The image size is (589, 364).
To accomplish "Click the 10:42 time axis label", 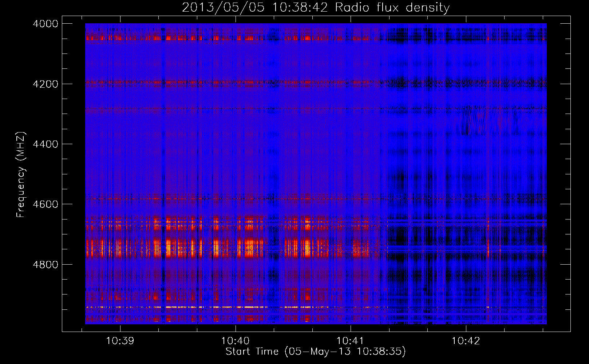I will pyautogui.click(x=466, y=341).
